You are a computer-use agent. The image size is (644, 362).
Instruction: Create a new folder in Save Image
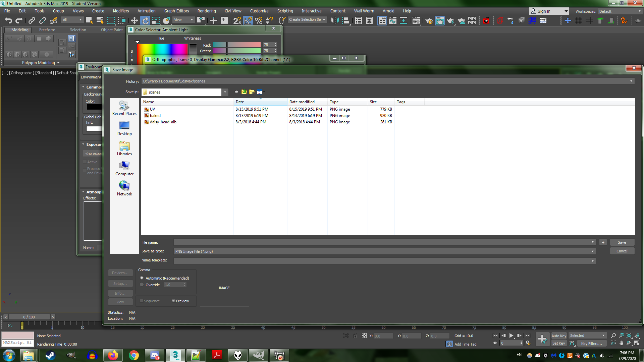tap(252, 92)
